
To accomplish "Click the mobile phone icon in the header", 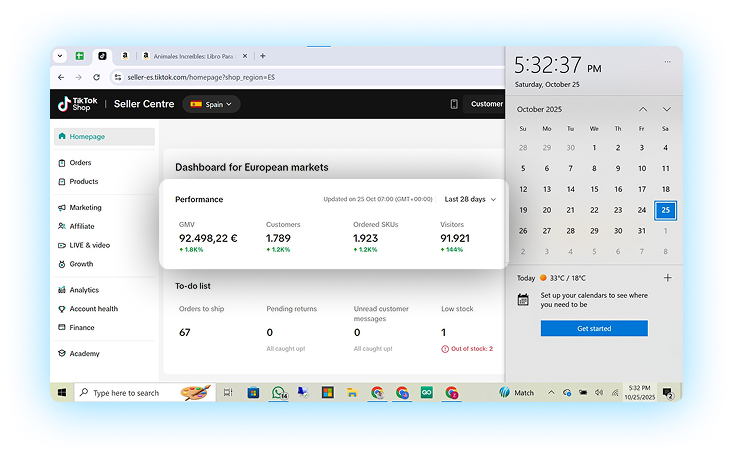I will pyautogui.click(x=453, y=104).
